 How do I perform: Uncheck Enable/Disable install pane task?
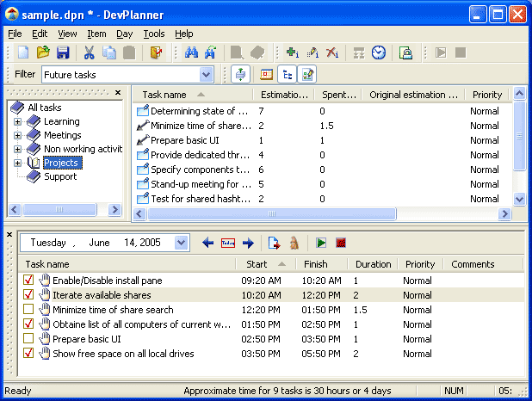28,280
